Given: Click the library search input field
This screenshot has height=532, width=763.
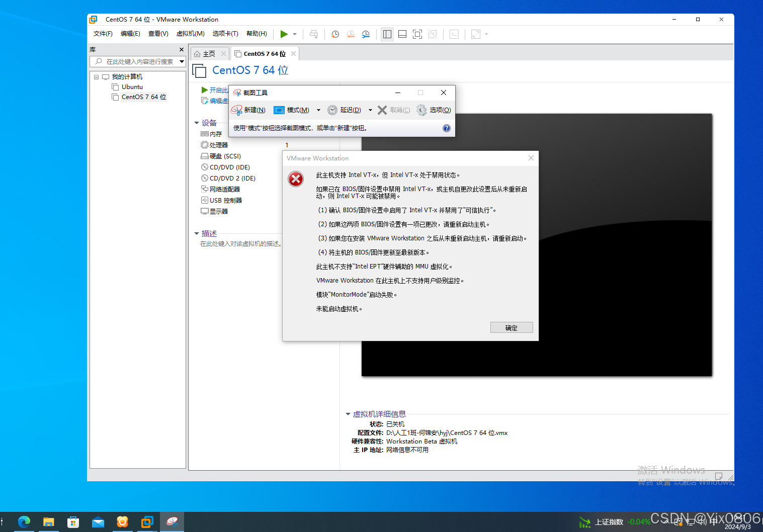Looking at the screenshot, I should click(x=134, y=61).
